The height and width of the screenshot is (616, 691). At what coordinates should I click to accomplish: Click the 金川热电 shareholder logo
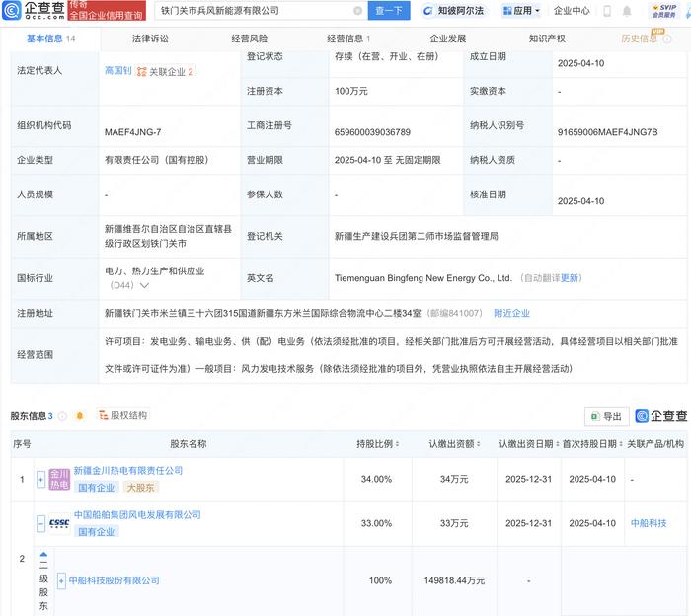pyautogui.click(x=59, y=479)
